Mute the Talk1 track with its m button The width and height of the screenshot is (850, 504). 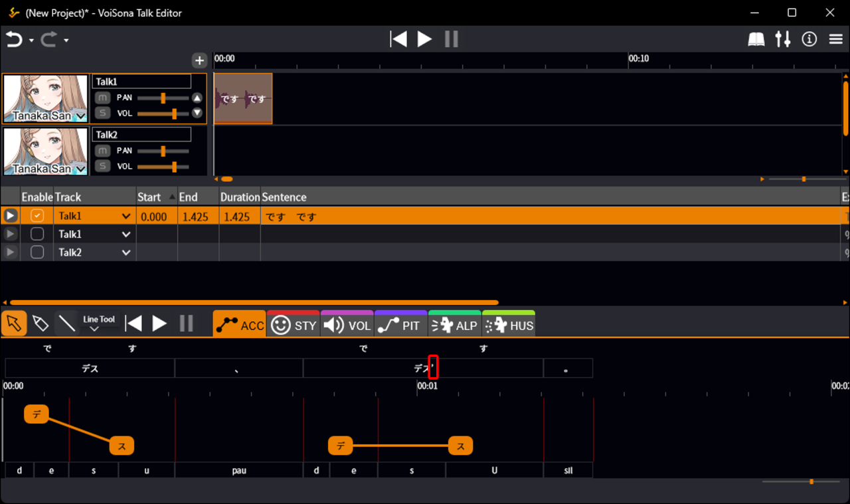102,98
